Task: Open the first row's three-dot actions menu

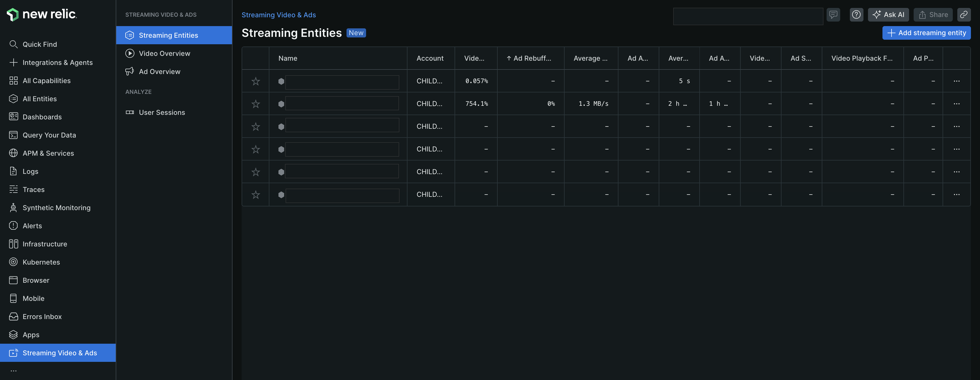Action: point(956,81)
